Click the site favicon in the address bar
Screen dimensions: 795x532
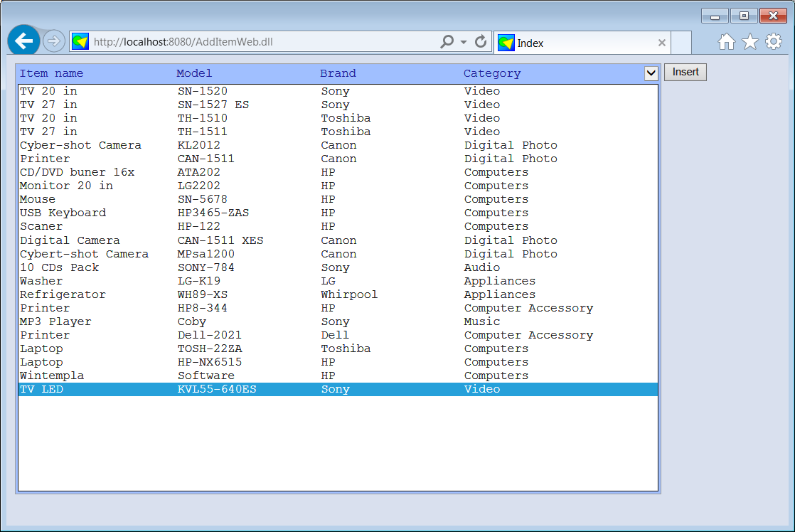point(80,41)
